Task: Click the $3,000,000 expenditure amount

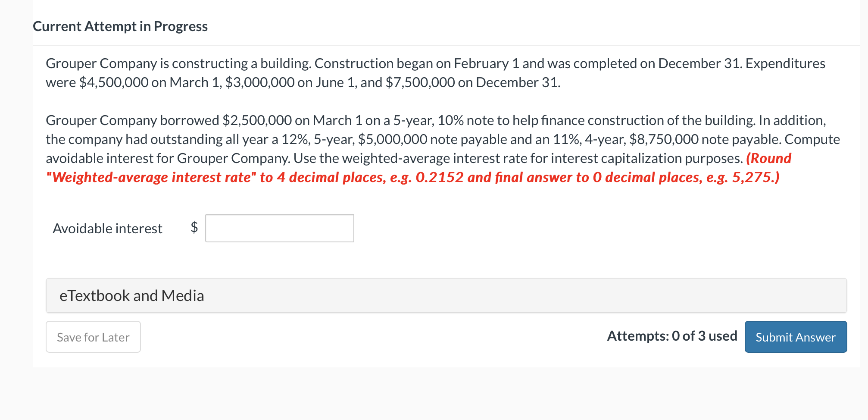Action: tap(260, 82)
